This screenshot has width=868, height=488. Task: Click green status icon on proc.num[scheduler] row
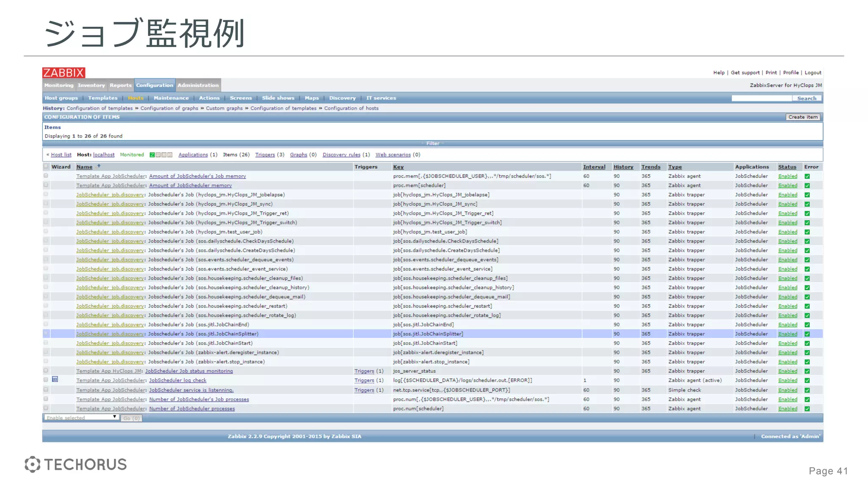tap(807, 409)
